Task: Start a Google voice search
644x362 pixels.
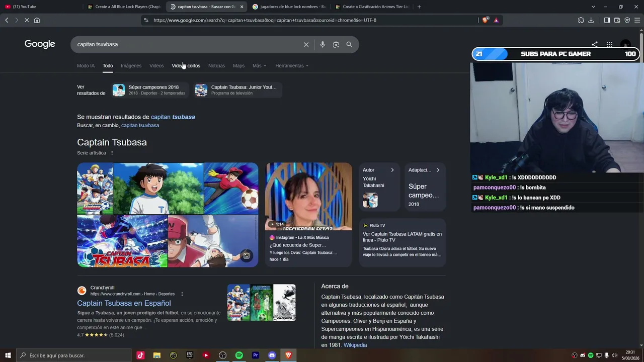Action: [323, 44]
